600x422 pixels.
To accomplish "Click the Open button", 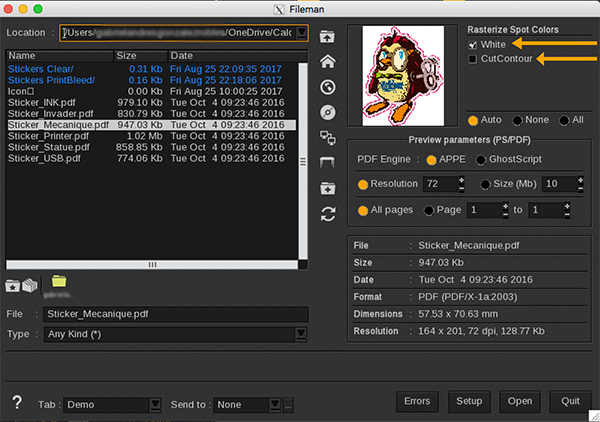I will coord(519,401).
